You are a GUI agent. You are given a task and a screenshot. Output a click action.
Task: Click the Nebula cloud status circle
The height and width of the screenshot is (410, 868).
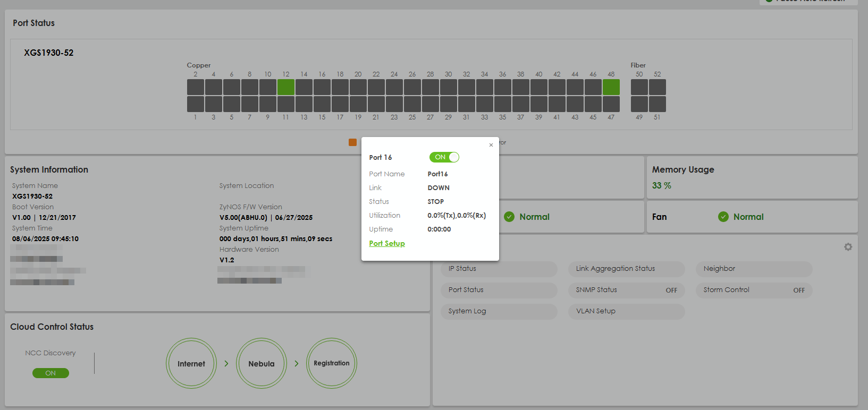click(262, 364)
